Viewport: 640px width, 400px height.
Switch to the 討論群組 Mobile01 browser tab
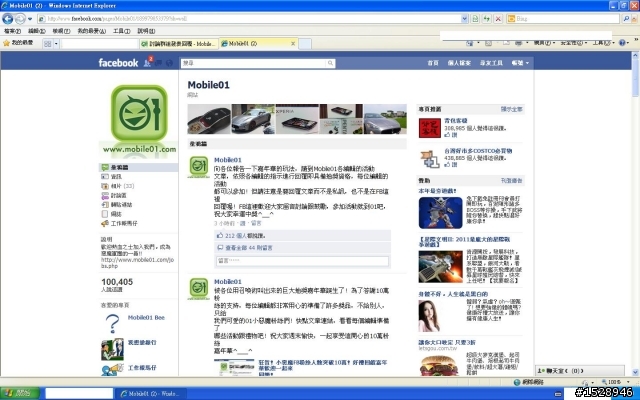tap(178, 44)
